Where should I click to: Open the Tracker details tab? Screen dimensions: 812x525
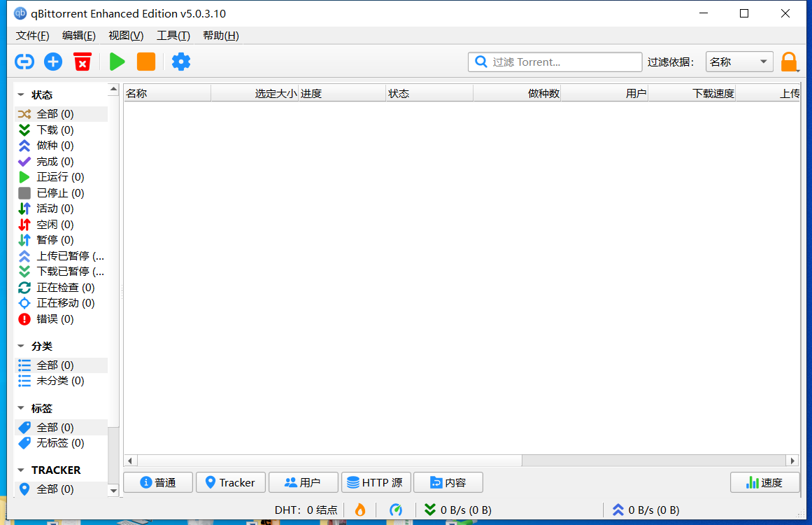pos(230,482)
